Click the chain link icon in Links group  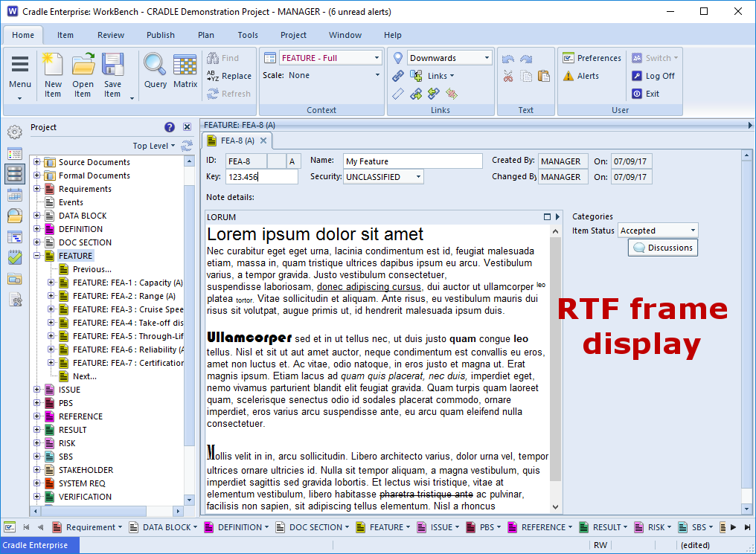pos(398,76)
